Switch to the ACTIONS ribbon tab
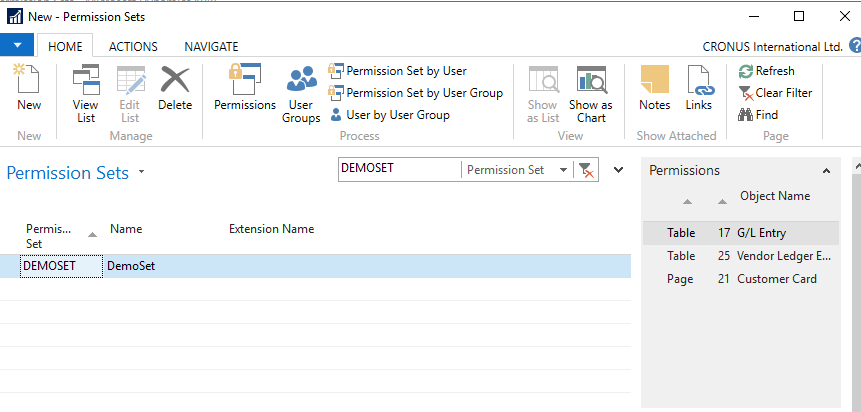Image resolution: width=861 pixels, height=412 pixels. click(133, 46)
